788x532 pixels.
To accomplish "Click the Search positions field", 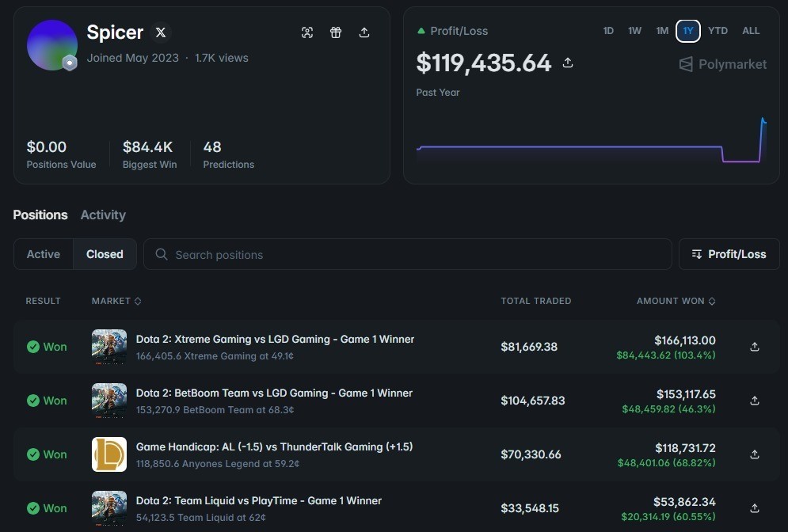I will coord(408,254).
